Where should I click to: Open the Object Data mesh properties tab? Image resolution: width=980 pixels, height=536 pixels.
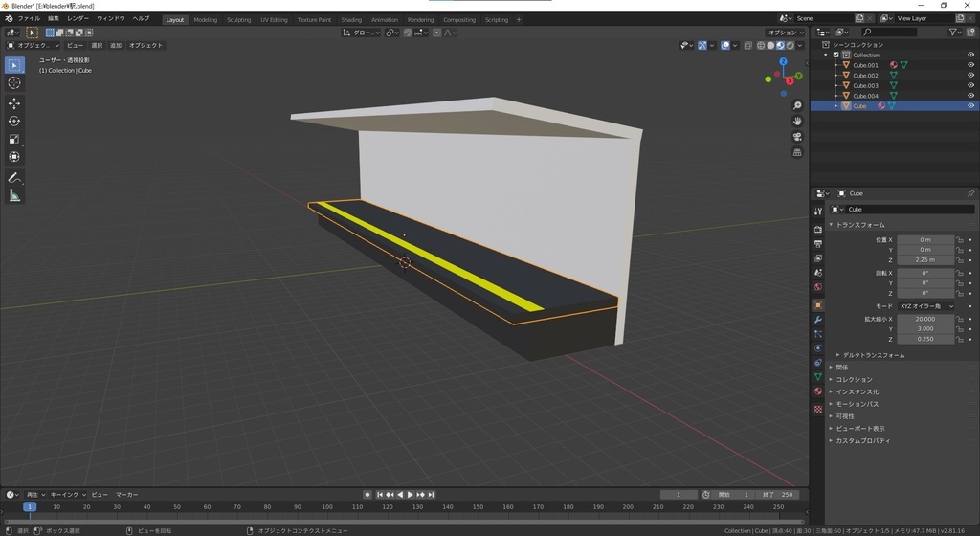(818, 377)
